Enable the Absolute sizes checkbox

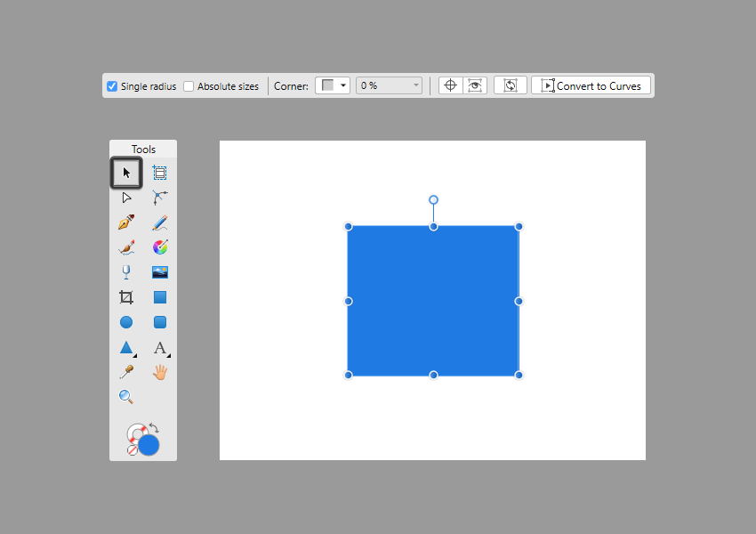pos(189,86)
